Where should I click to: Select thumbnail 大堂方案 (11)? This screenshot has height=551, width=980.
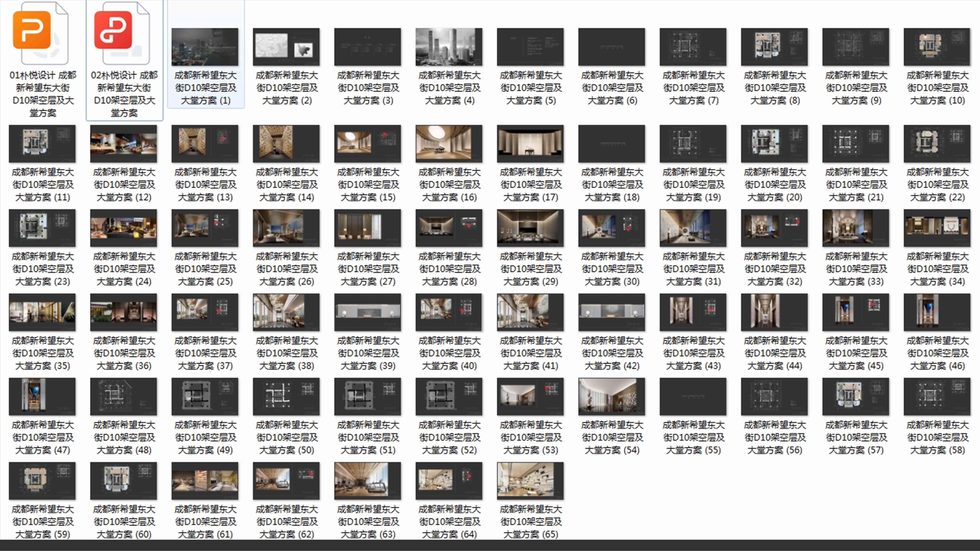coord(42,144)
